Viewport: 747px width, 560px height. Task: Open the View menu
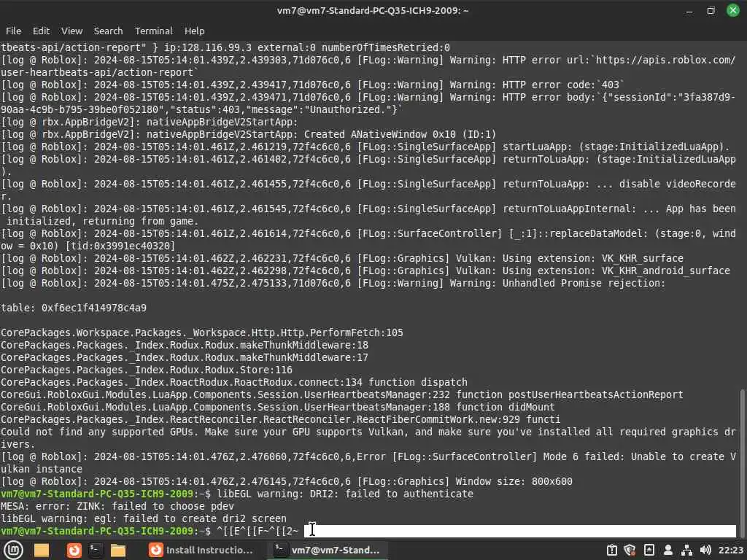pos(72,31)
